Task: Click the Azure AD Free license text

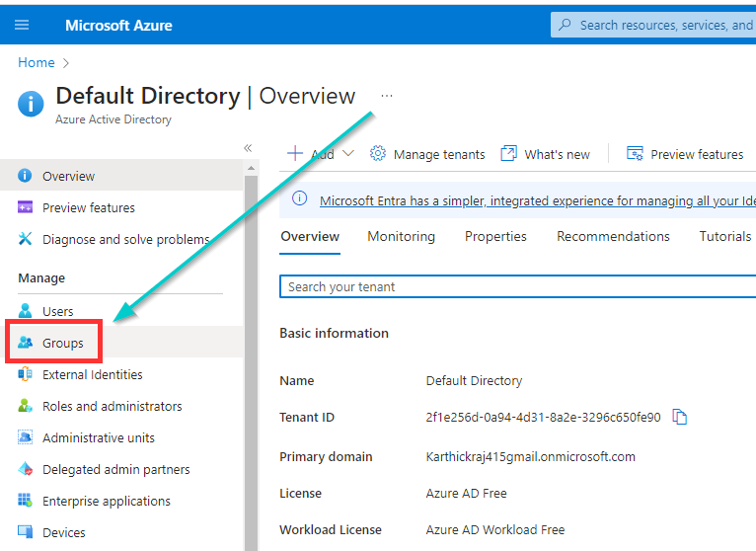Action: [x=466, y=493]
